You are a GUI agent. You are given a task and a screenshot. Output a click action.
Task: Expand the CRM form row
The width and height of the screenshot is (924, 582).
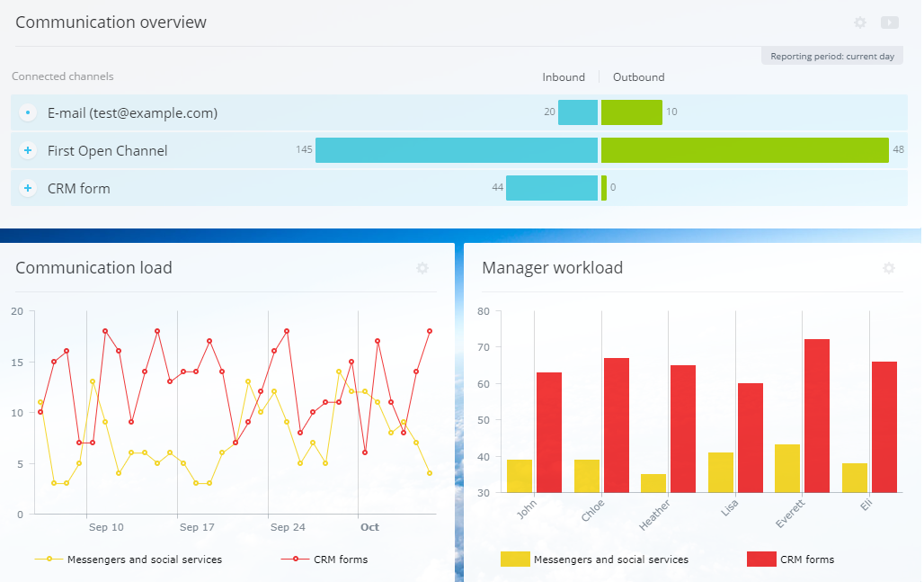coord(28,189)
